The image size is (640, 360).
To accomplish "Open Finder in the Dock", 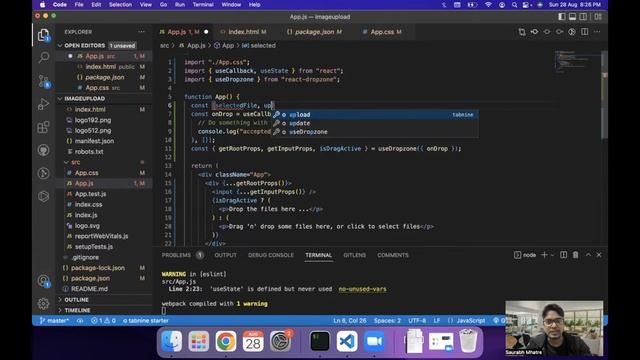I will [171, 341].
